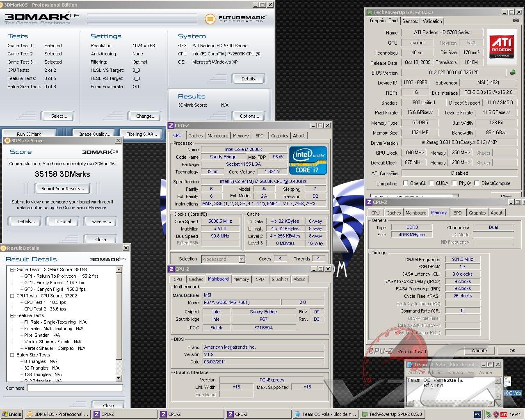Switch to SPD tab in CPU-Z Memory window
Image resolution: width=525 pixels, height=420 pixels.
pos(457,213)
